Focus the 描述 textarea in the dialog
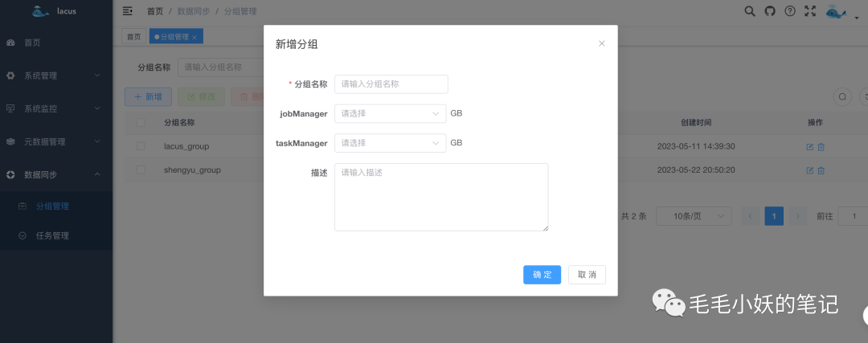 click(441, 197)
